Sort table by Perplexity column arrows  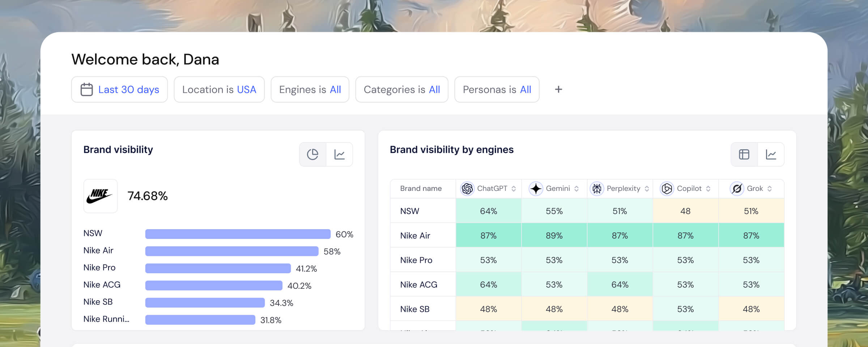[x=647, y=189]
